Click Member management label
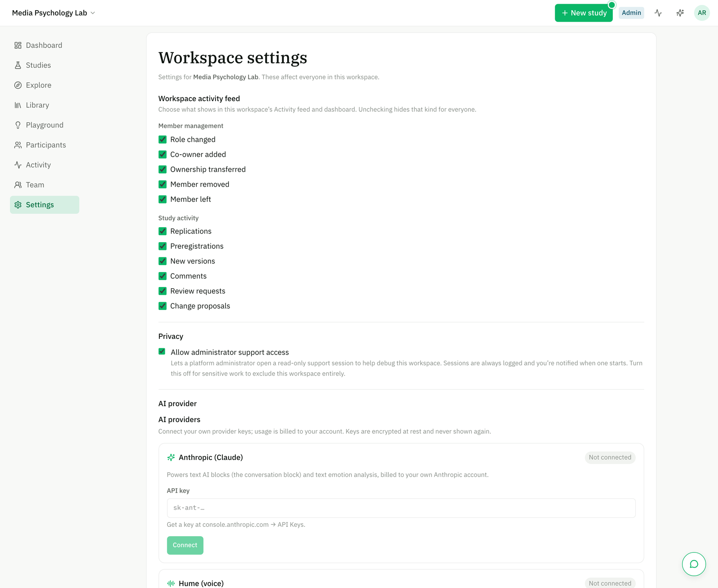 [191, 126]
